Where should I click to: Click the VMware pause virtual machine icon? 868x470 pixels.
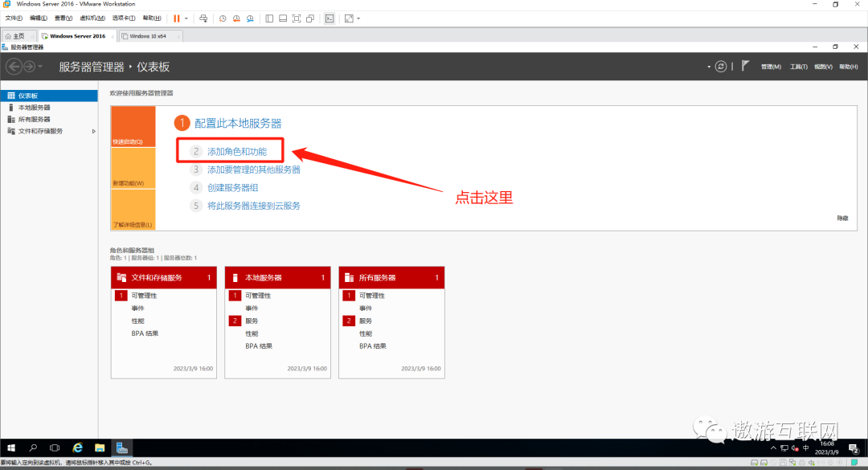pos(177,18)
